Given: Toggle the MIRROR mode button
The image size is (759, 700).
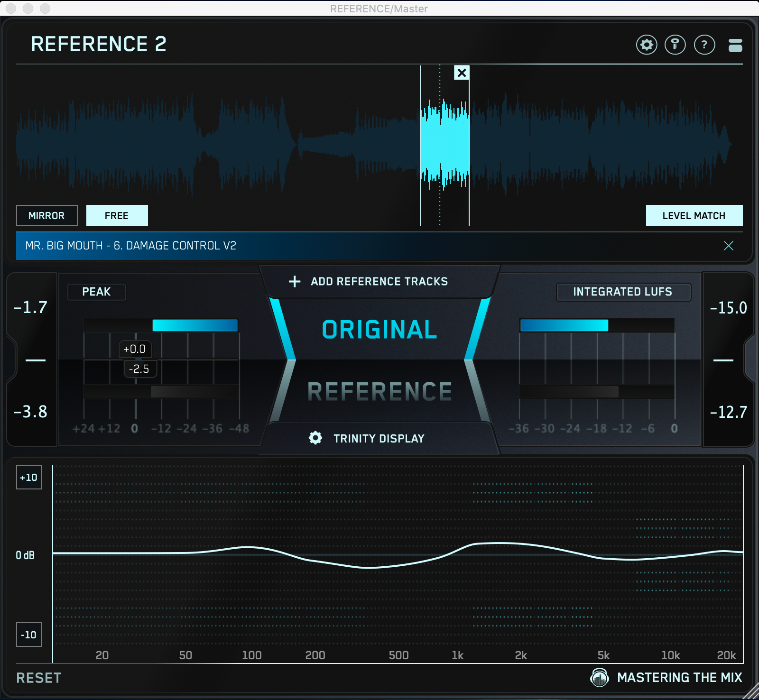Looking at the screenshot, I should (x=47, y=216).
